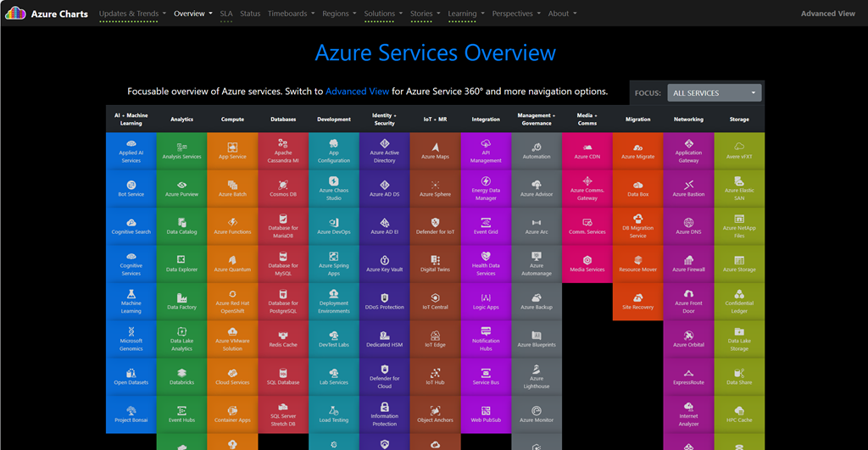868x450 pixels.
Task: Select the Logic Apps service icon
Action: click(x=486, y=297)
